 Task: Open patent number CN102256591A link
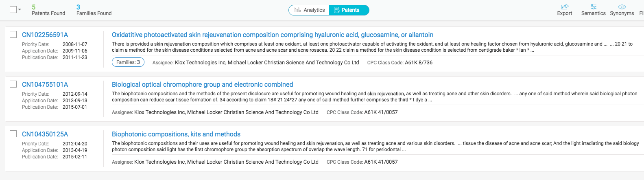[x=45, y=35]
